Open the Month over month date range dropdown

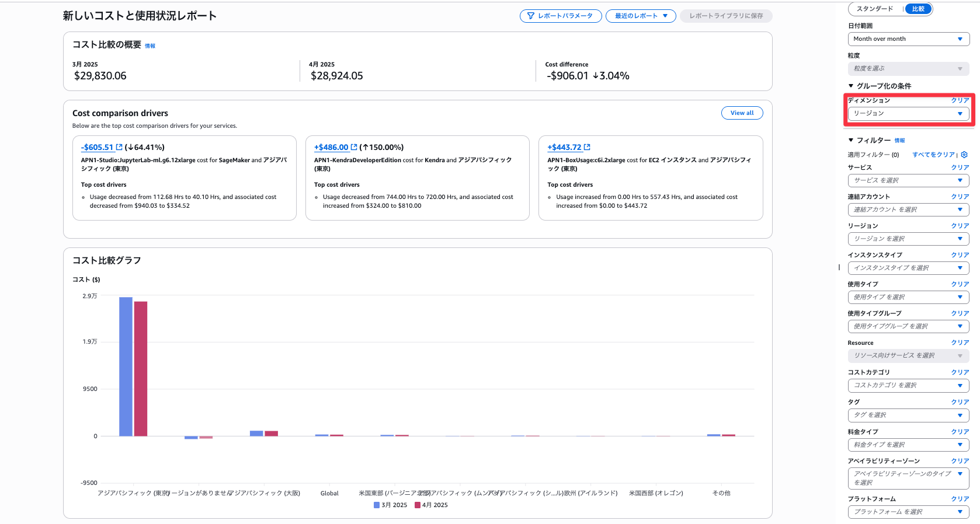point(908,39)
